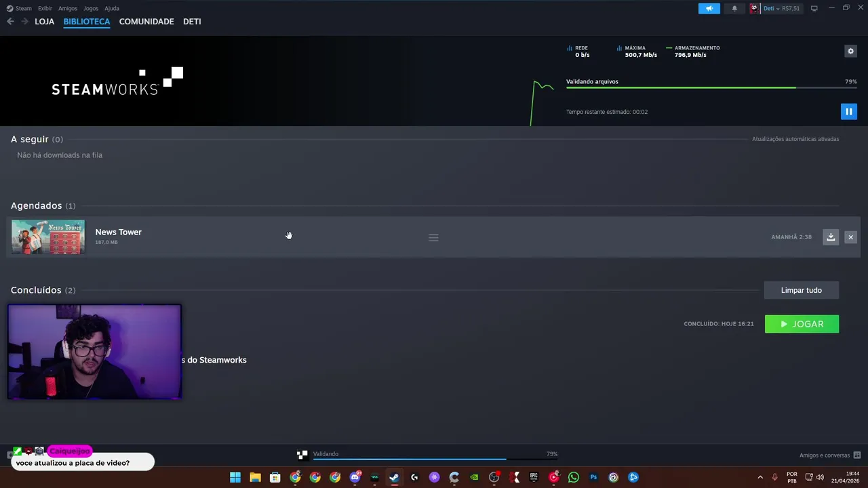Pause the file validation download
The width and height of the screenshot is (868, 488).
(848, 112)
